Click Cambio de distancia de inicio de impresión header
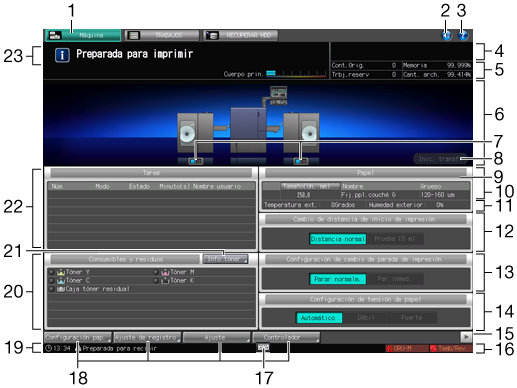 [365, 219]
